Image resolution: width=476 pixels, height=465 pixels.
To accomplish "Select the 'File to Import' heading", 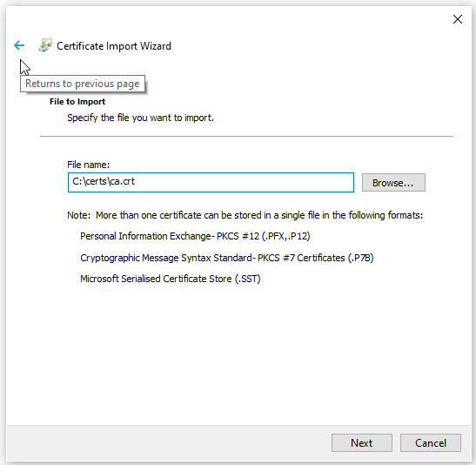I will 77,102.
